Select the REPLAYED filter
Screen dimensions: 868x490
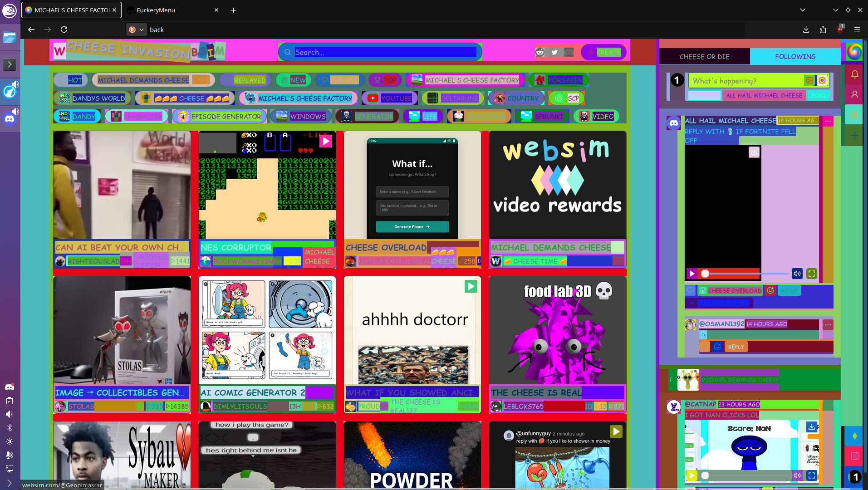[x=245, y=80]
